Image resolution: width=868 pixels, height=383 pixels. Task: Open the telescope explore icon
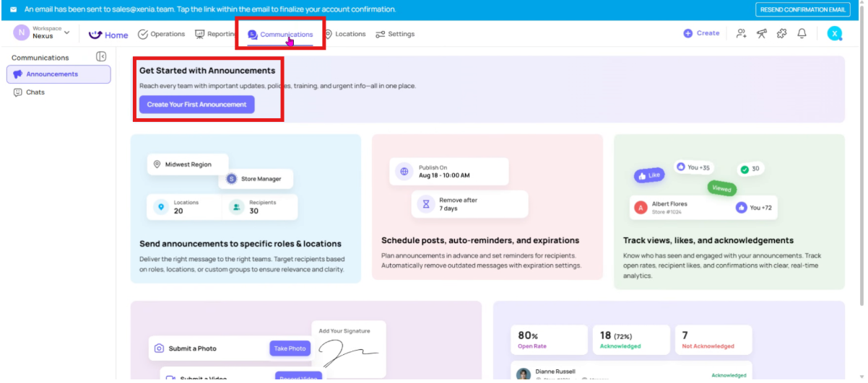click(761, 33)
